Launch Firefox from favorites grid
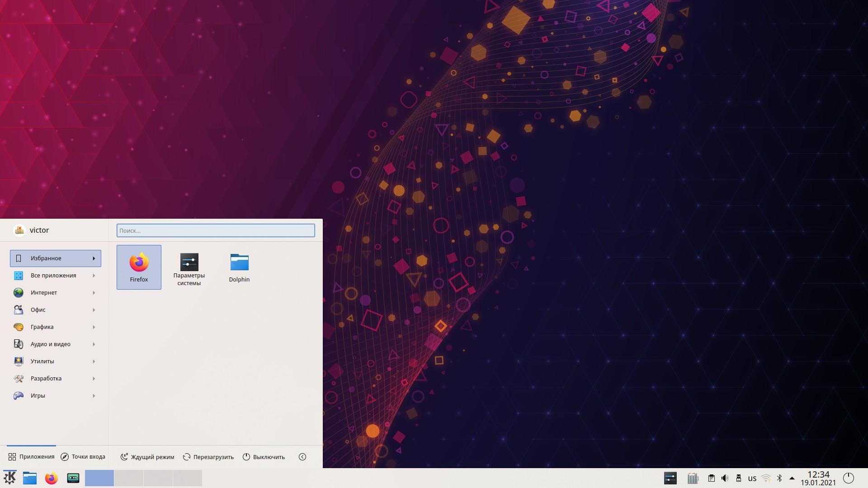This screenshot has width=868, height=488. (139, 267)
